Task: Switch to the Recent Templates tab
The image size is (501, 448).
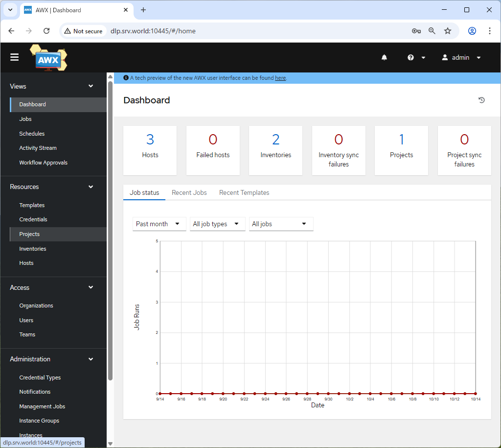Action: 244,192
